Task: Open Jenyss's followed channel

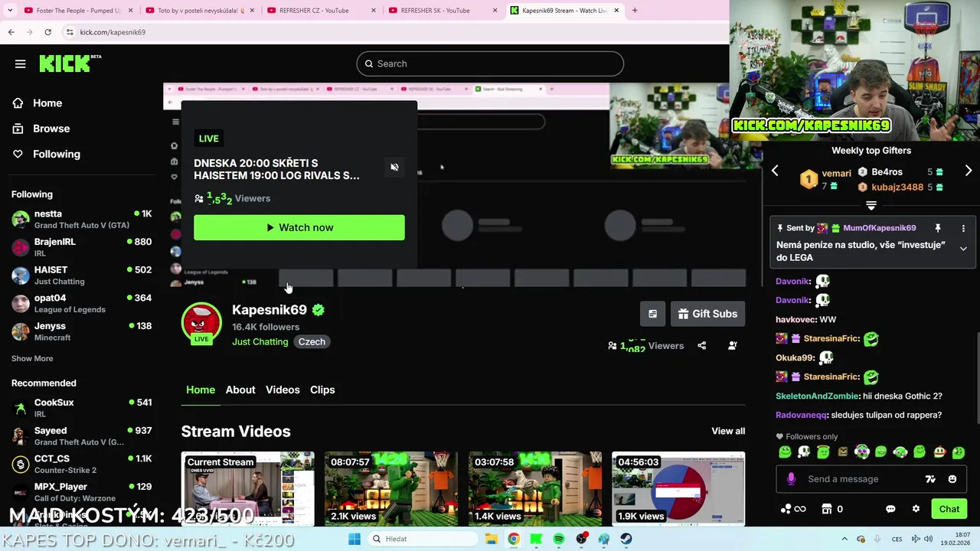Action: (81, 331)
